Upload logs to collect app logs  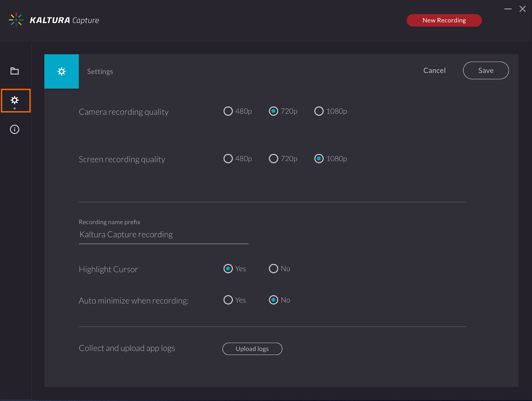[252, 349]
